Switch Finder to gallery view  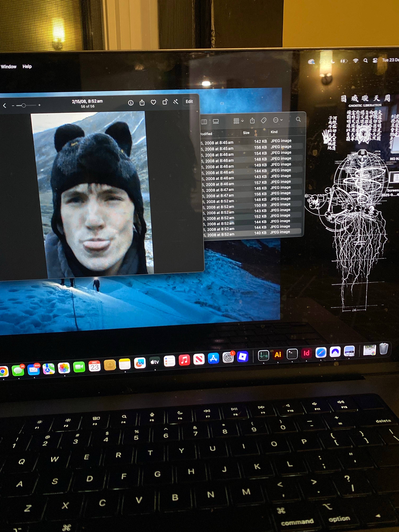(x=216, y=122)
